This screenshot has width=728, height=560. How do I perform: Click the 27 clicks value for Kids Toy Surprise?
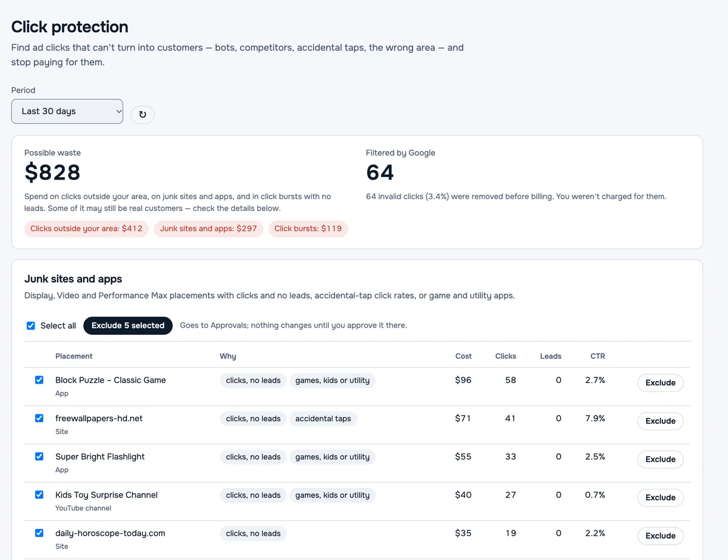click(x=511, y=494)
